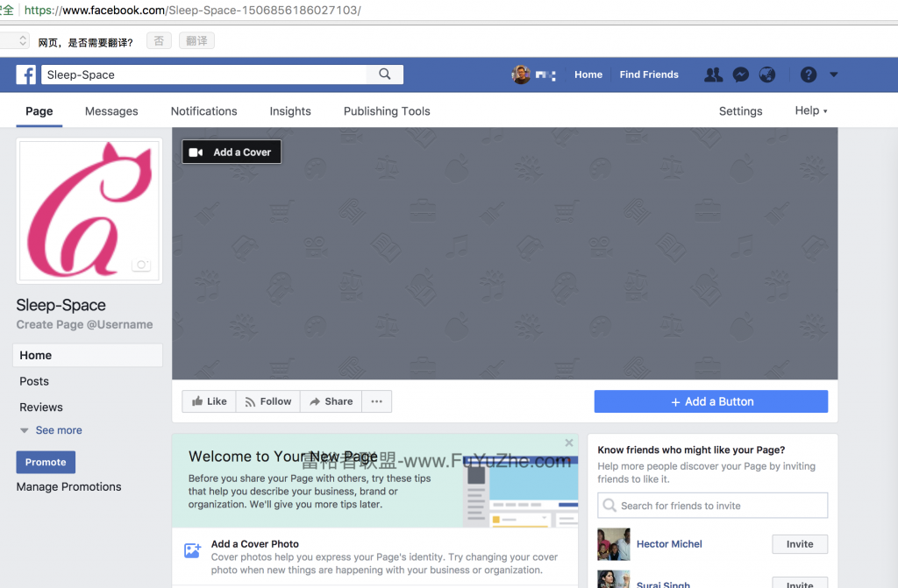
Task: Open page Settings
Action: (740, 111)
